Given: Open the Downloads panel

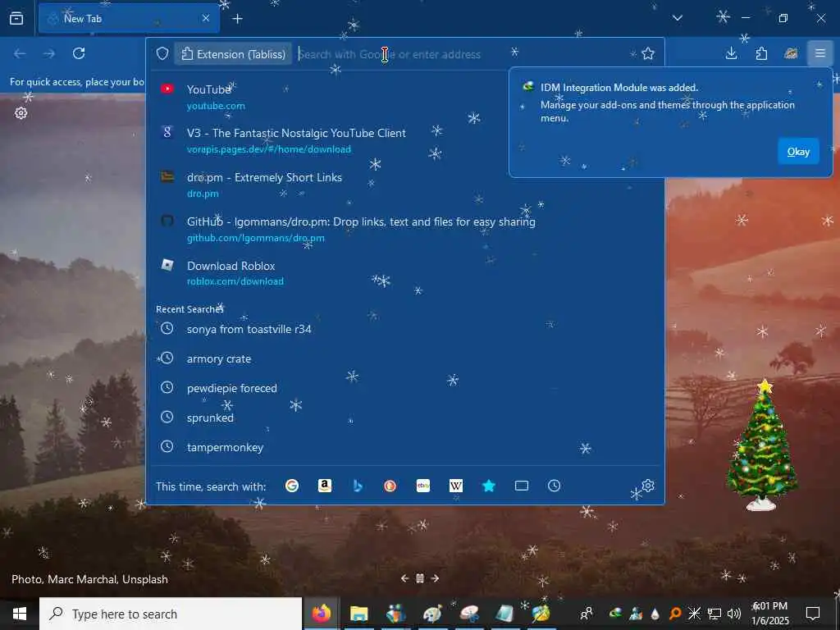Looking at the screenshot, I should 731,53.
